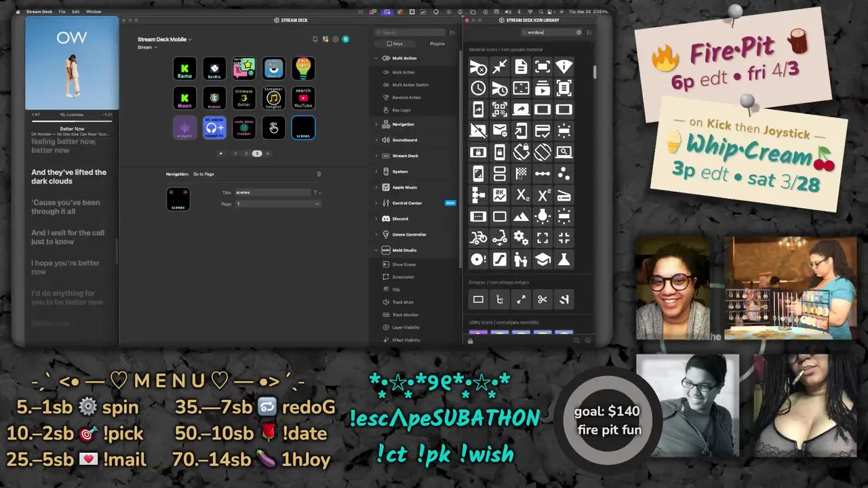Select the DC-adjust headphone key
Image resolution: width=868 pixels, height=488 pixels.
[x=214, y=128]
